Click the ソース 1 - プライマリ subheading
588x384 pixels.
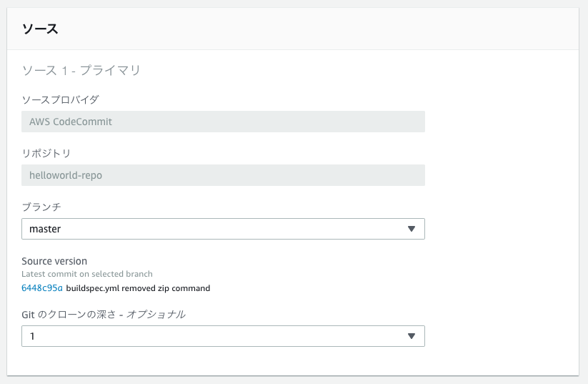click(81, 71)
